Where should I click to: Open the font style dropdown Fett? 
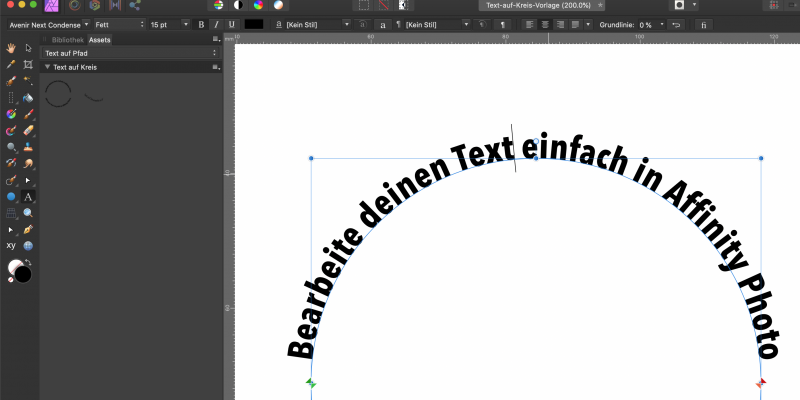coord(119,24)
